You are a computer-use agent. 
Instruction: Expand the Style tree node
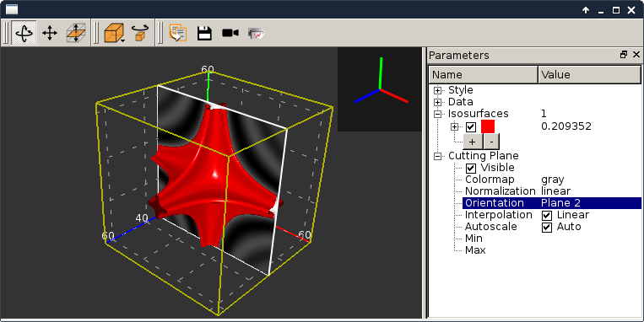coord(438,90)
